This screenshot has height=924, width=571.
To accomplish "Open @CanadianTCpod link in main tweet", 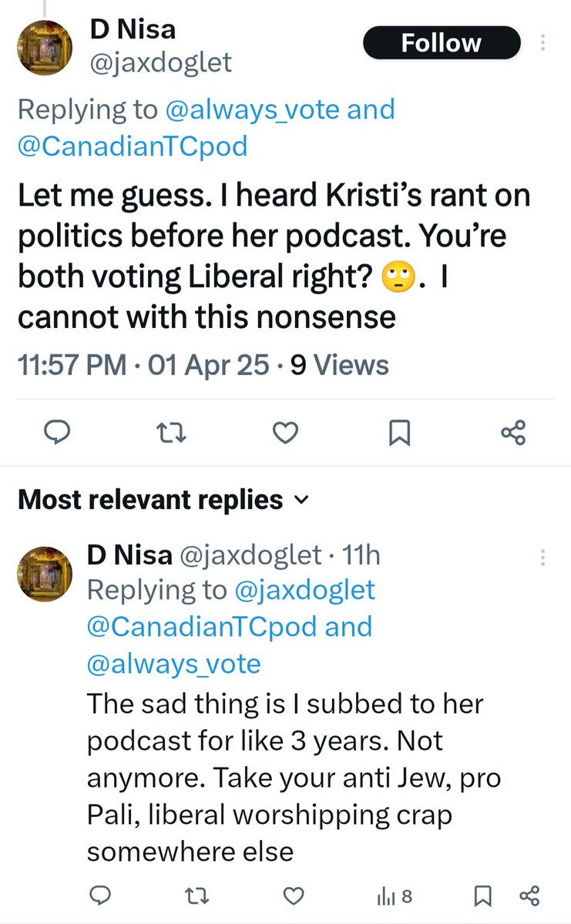I will [x=133, y=145].
